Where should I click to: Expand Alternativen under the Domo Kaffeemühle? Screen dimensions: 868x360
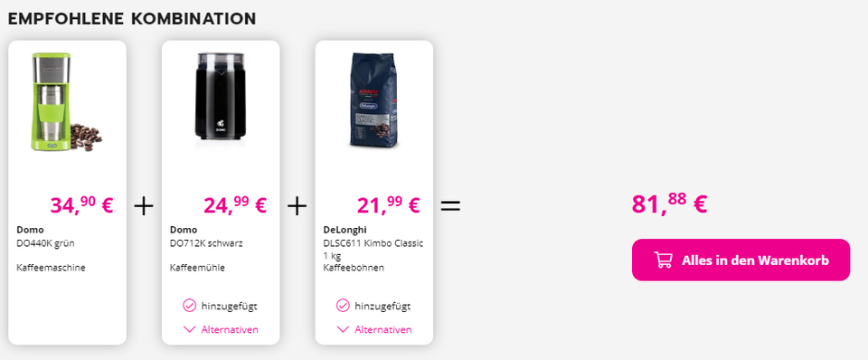(221, 329)
